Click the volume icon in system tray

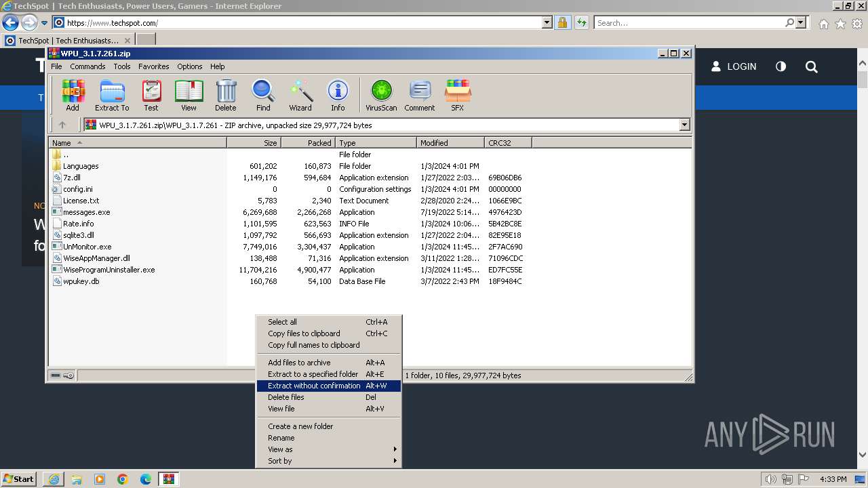(x=770, y=479)
